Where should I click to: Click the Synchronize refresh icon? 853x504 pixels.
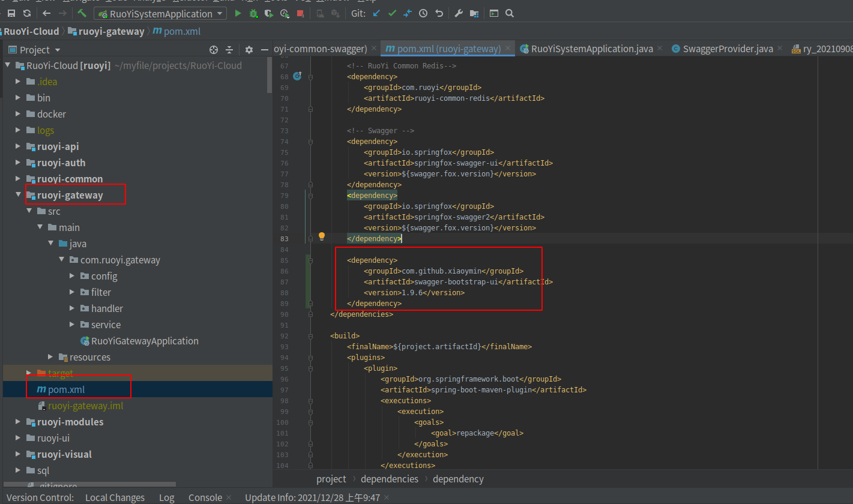coord(27,13)
